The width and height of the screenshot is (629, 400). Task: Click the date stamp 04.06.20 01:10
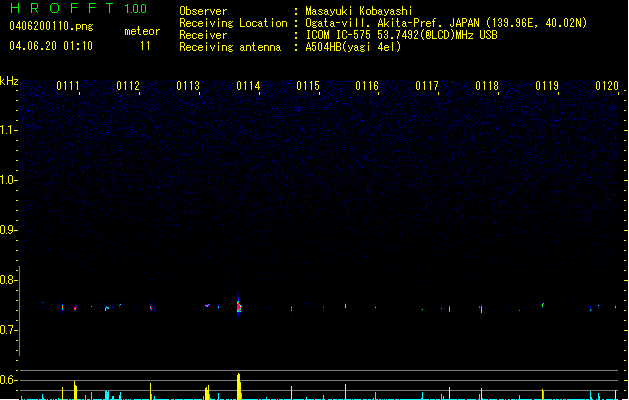[51, 46]
